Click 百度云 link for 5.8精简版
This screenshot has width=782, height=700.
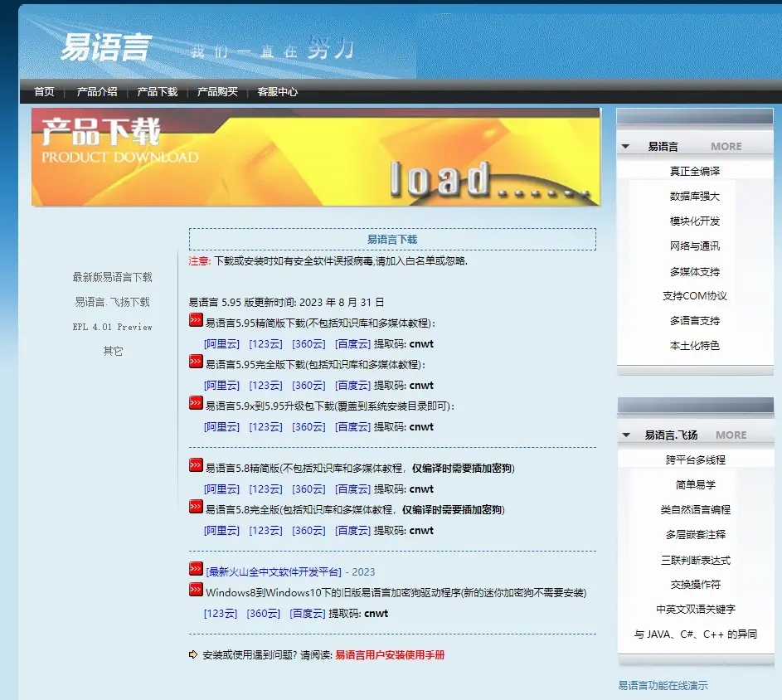click(x=352, y=489)
